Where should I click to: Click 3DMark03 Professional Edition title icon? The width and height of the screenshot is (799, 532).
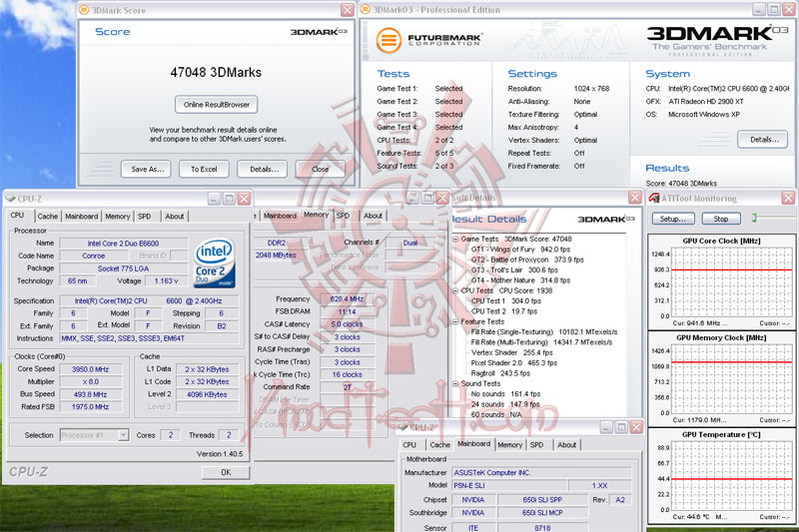click(366, 10)
